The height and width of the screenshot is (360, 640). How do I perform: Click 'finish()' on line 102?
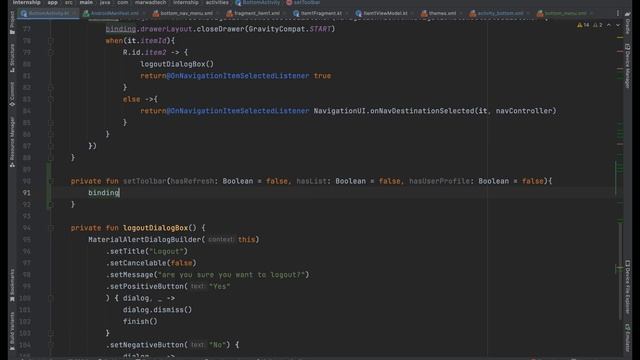[140, 322]
